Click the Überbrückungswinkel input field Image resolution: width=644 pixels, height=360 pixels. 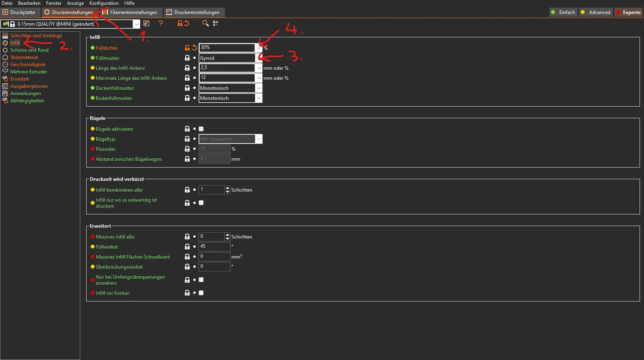click(215, 267)
